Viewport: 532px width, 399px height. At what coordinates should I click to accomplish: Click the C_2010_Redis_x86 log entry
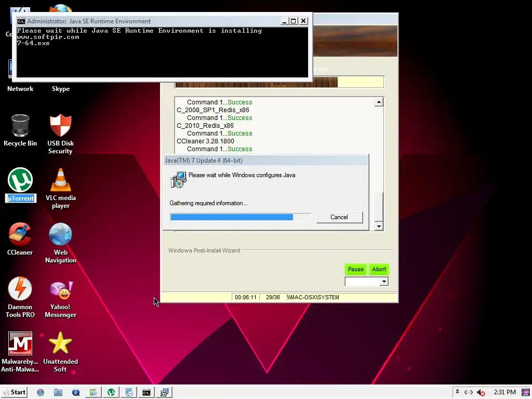click(205, 126)
